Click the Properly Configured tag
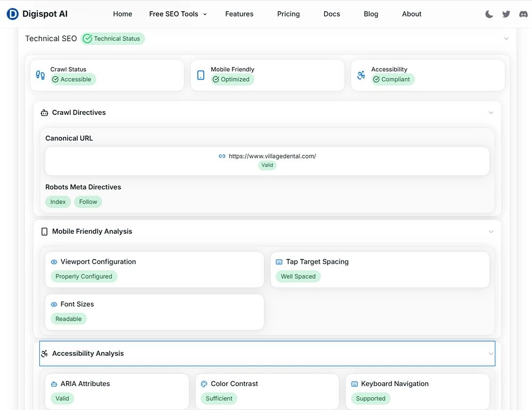This screenshot has height=410, width=532. click(84, 277)
